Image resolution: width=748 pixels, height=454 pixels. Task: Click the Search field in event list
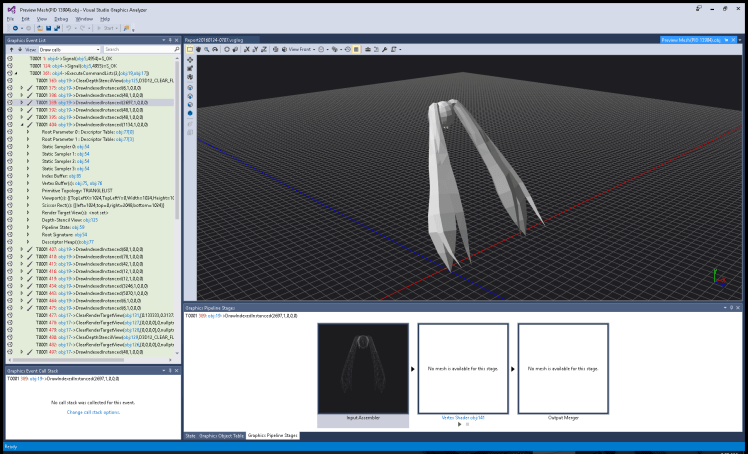[x=135, y=48]
